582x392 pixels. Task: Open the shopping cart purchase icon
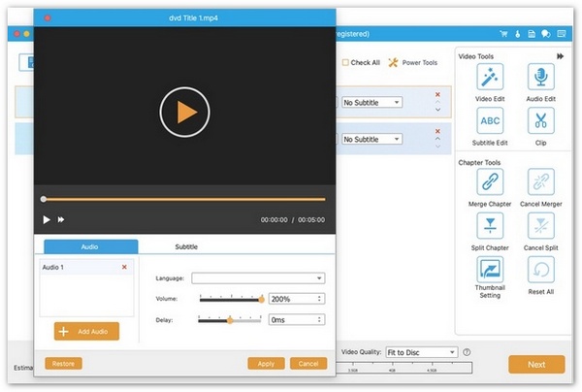pos(503,34)
